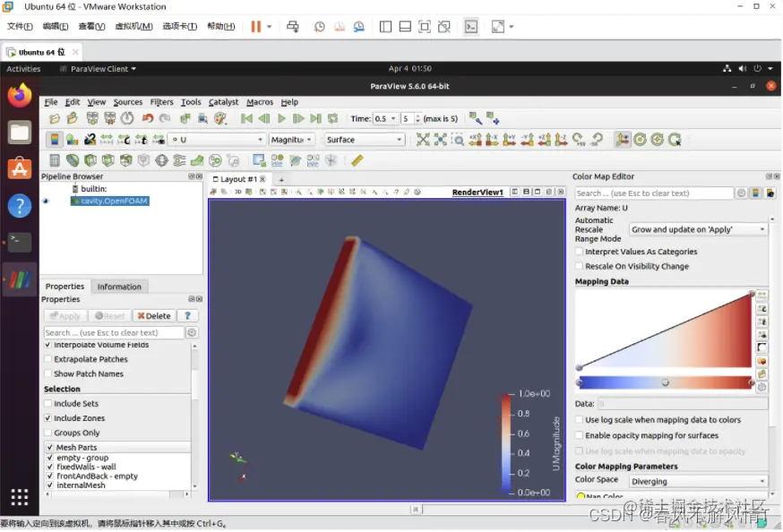
Task: Click the Reset Camera icon
Action: [423, 140]
